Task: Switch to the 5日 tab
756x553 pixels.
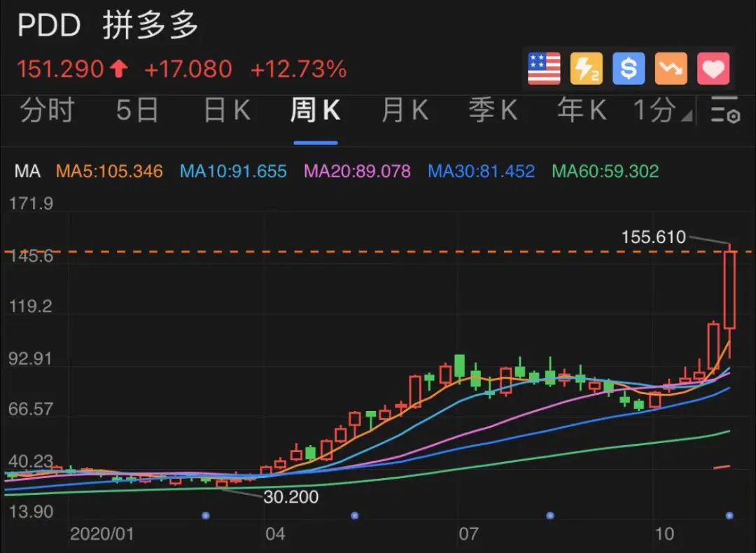Action: 137,110
